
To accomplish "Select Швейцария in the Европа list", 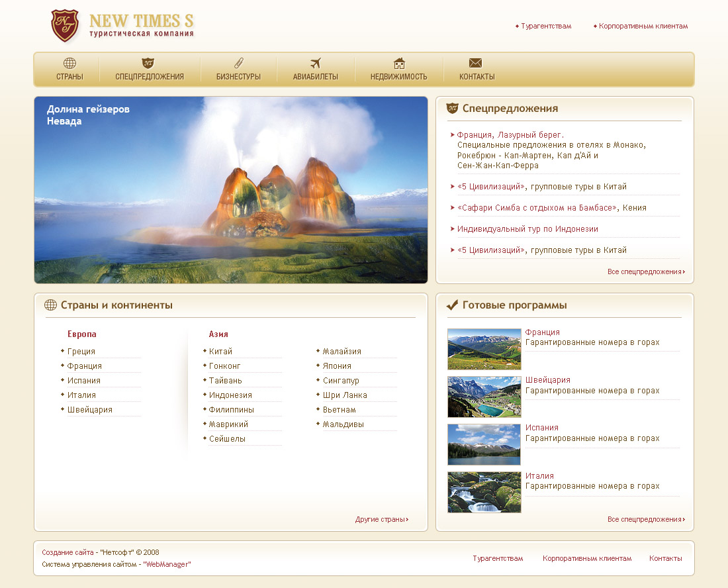I will [90, 410].
